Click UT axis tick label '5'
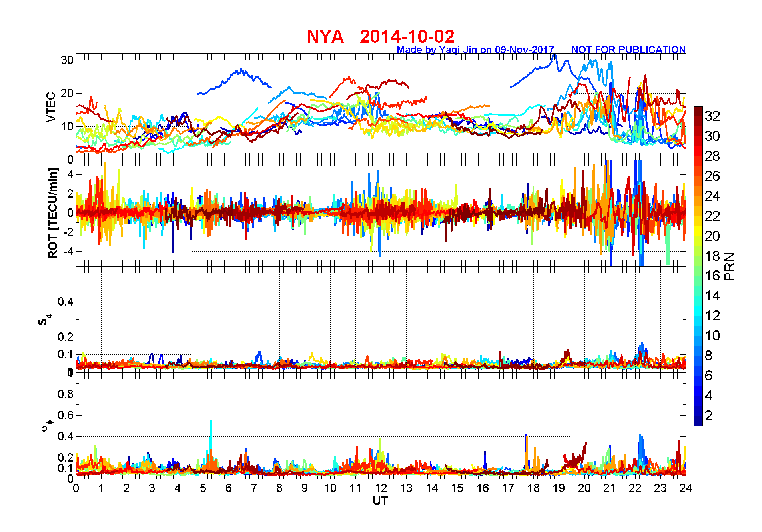This screenshot has width=762, height=532. click(x=203, y=488)
